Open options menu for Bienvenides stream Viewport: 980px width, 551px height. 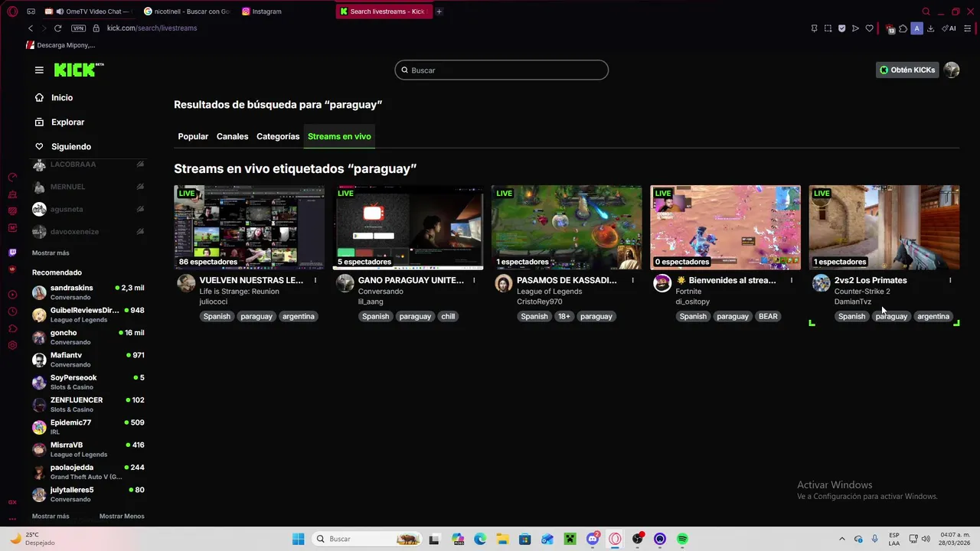pyautogui.click(x=792, y=280)
